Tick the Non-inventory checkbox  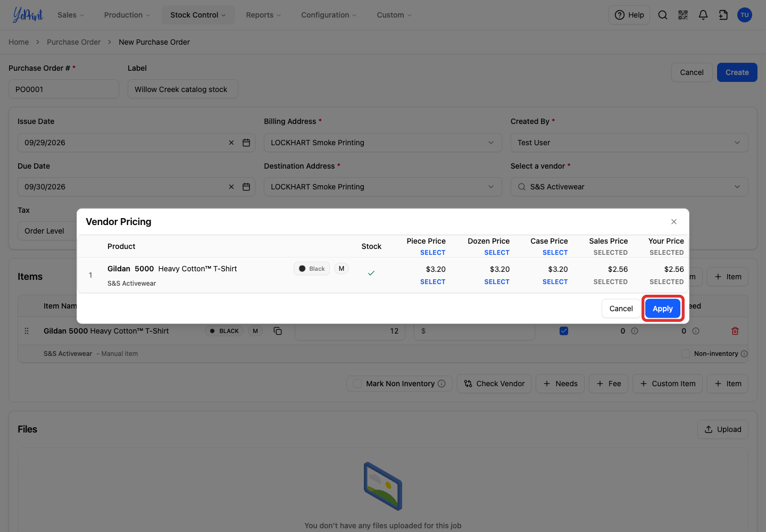point(686,354)
